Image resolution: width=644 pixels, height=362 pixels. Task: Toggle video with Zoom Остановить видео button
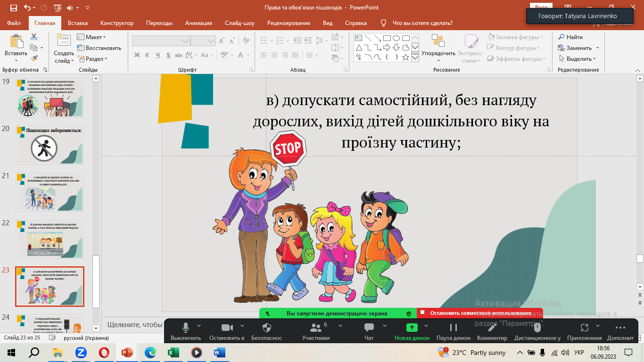pyautogui.click(x=227, y=331)
